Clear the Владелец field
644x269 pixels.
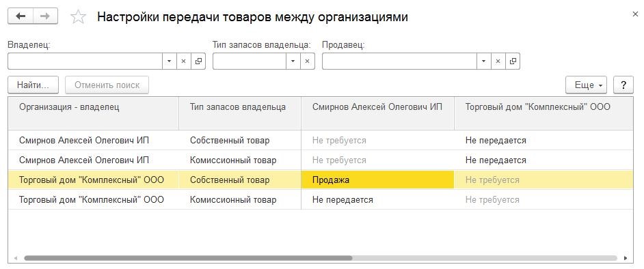tap(184, 61)
